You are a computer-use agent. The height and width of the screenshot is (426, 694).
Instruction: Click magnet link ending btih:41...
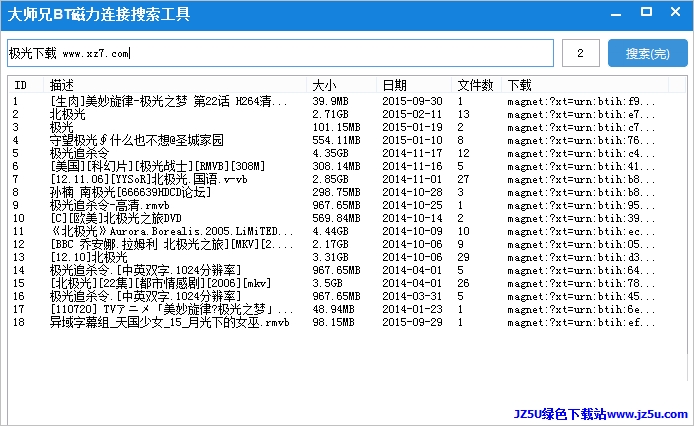click(581, 167)
